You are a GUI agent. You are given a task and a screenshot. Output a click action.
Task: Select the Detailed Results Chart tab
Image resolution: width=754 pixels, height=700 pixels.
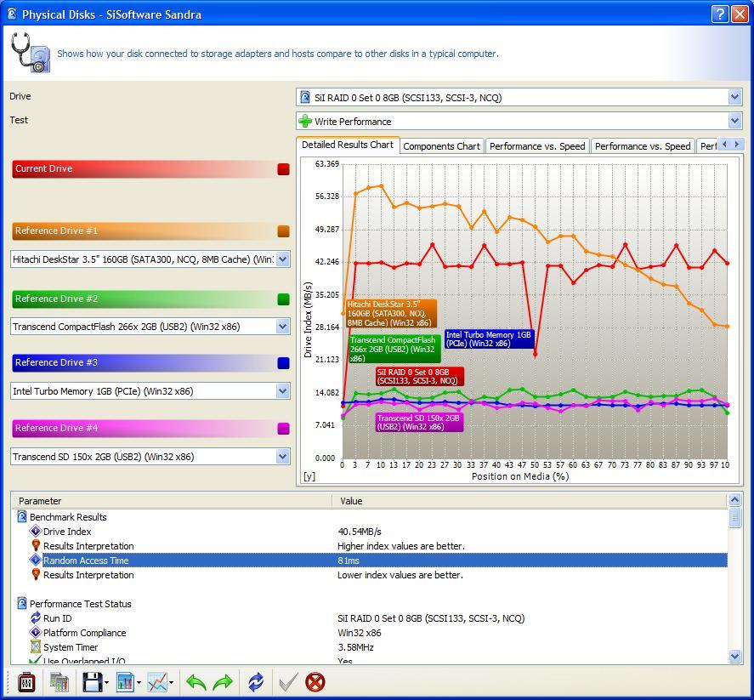(348, 145)
